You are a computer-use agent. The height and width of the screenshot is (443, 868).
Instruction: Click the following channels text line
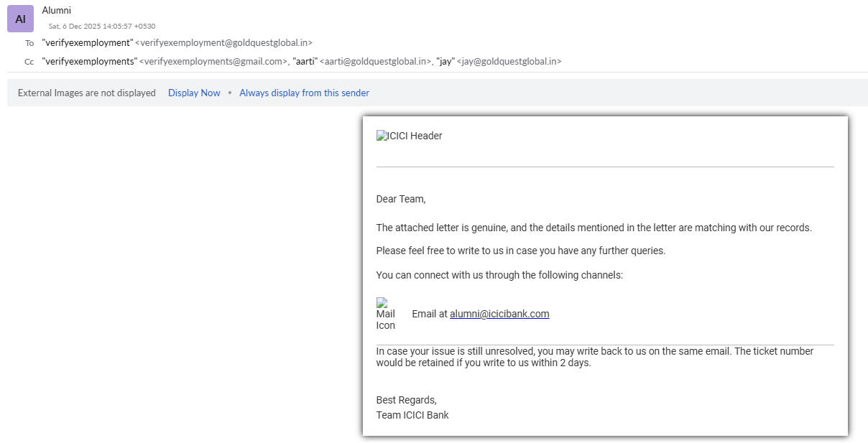pos(499,275)
